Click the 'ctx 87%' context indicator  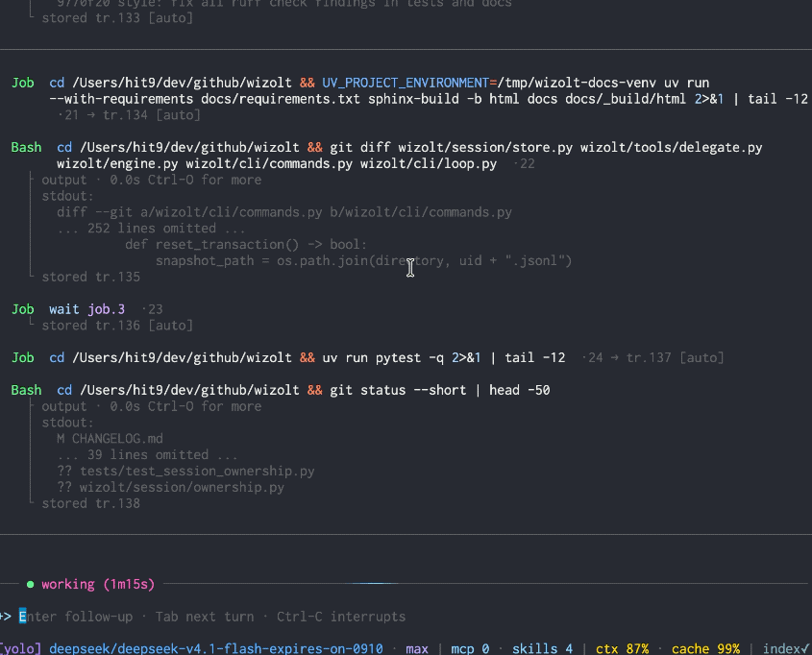[622, 649]
